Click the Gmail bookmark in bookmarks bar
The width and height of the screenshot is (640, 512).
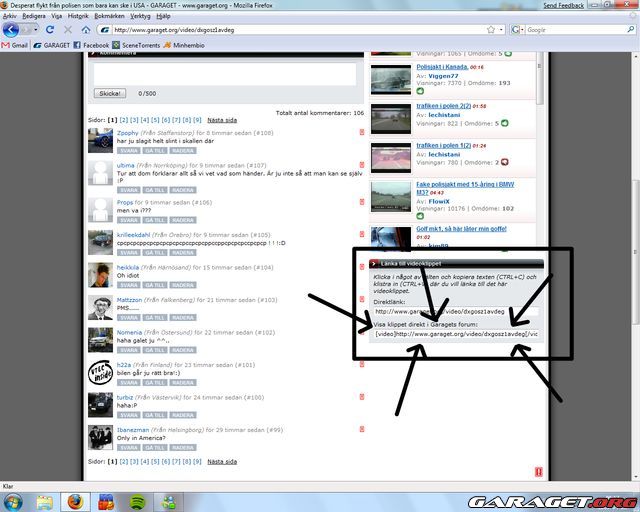pyautogui.click(x=15, y=45)
